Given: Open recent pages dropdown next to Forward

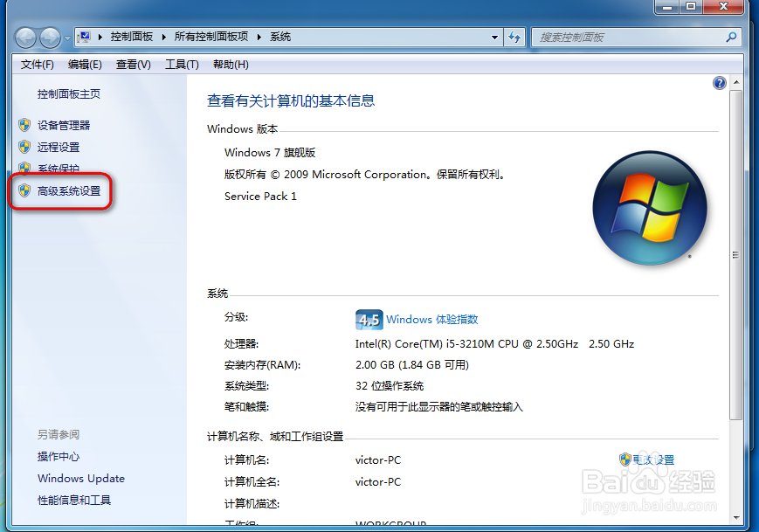Looking at the screenshot, I should click(67, 38).
